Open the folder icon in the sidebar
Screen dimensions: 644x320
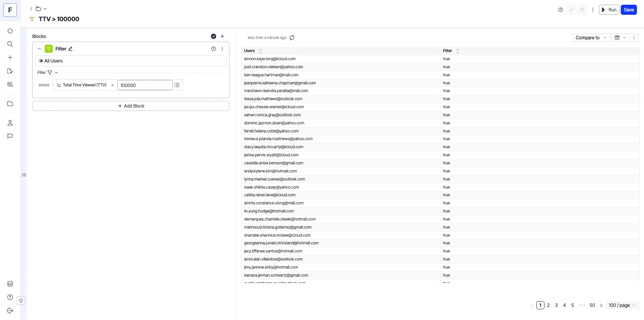10,104
